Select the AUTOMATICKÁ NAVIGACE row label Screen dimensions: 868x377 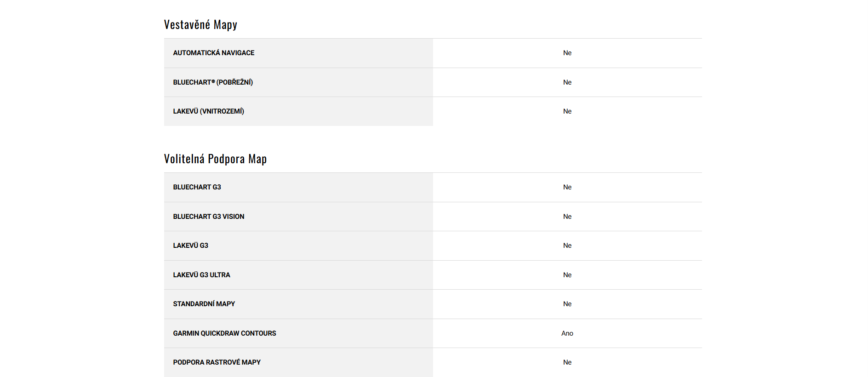click(214, 53)
